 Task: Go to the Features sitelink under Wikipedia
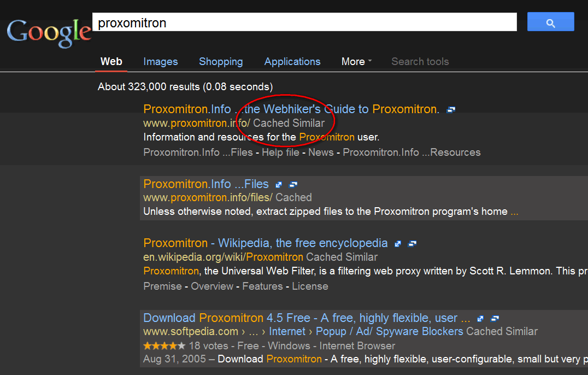click(262, 286)
